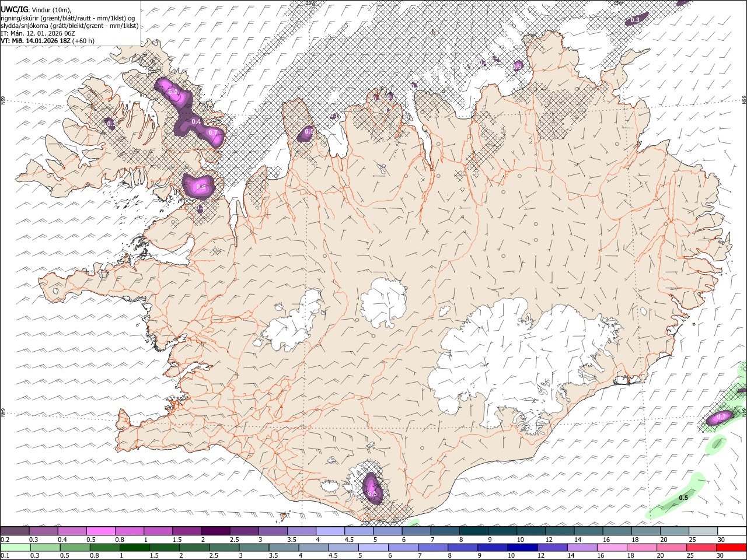The height and width of the screenshot is (560, 747).
Task: Click the bottom-row swatch from 20 to 25
Action: 671,548
